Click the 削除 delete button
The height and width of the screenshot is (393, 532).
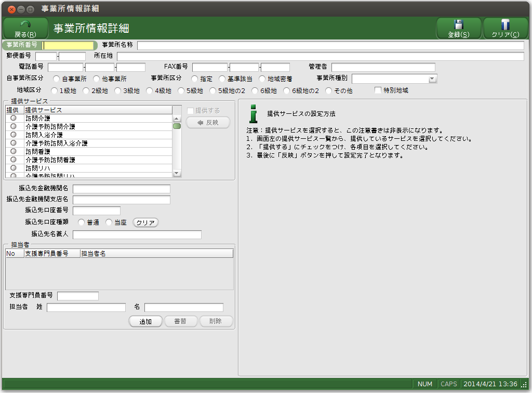click(216, 321)
